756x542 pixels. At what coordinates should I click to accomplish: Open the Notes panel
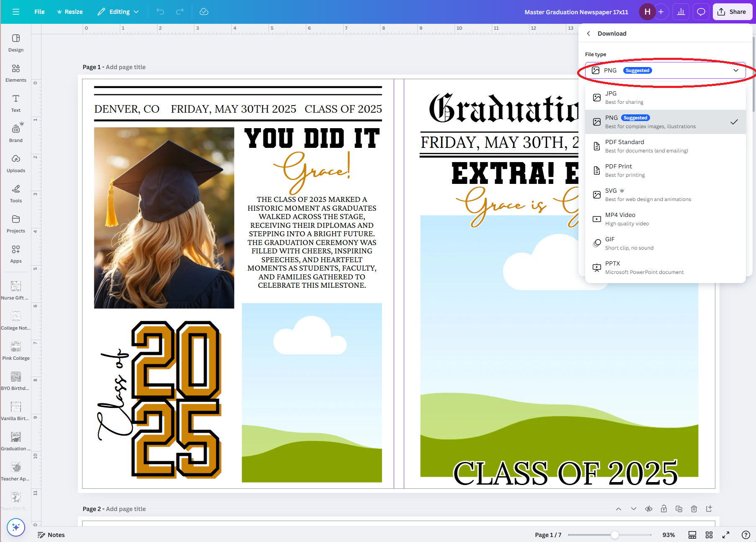coord(51,535)
